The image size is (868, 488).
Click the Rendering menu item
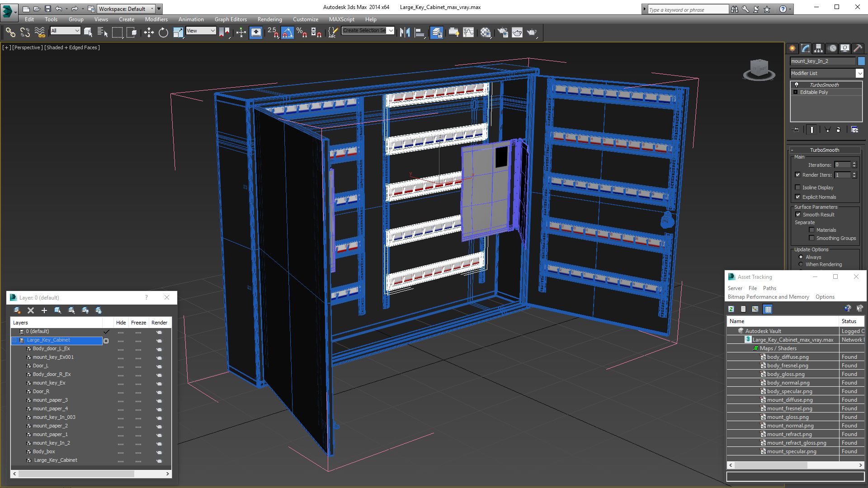269,19
